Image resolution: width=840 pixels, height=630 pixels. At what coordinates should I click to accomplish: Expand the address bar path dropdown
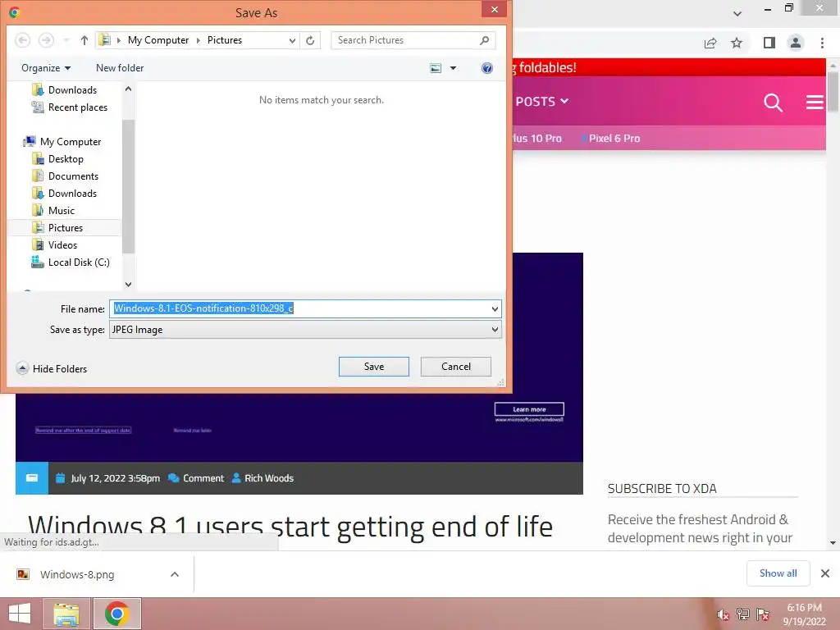coord(292,40)
